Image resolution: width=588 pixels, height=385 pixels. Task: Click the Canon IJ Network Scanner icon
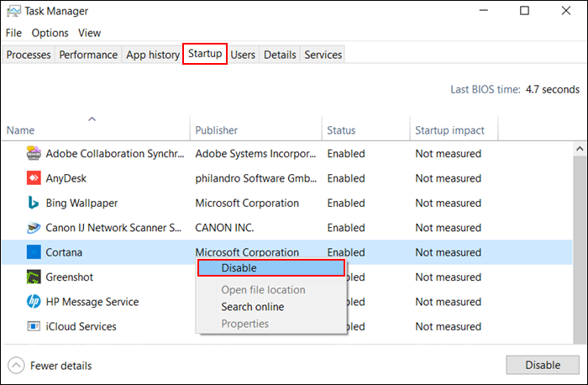[x=34, y=228]
